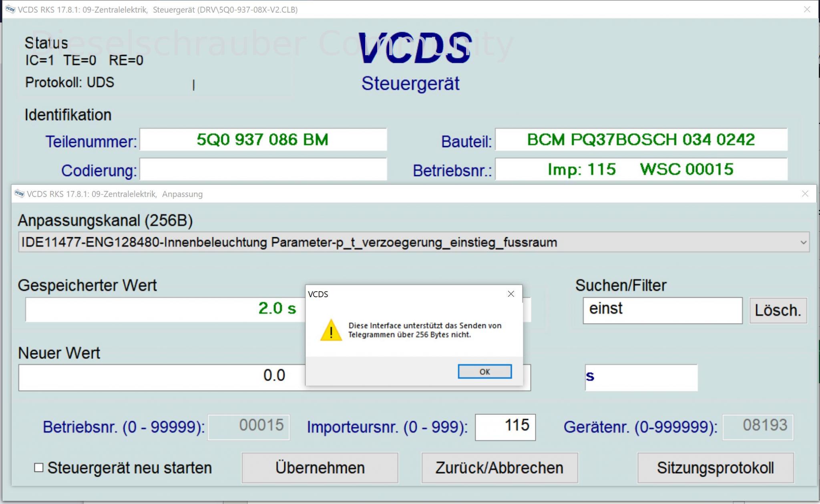Click the unit field showing 's'
Viewport: 820px width, 504px height.
[x=641, y=377]
